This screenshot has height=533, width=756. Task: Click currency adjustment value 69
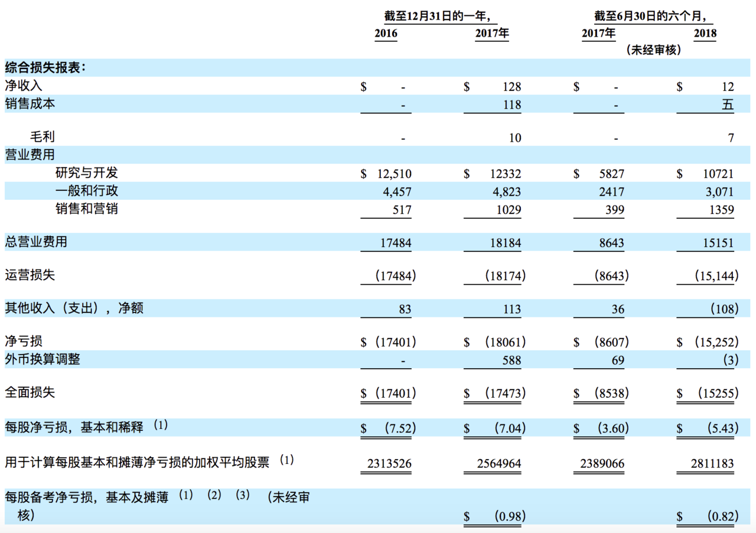click(618, 360)
